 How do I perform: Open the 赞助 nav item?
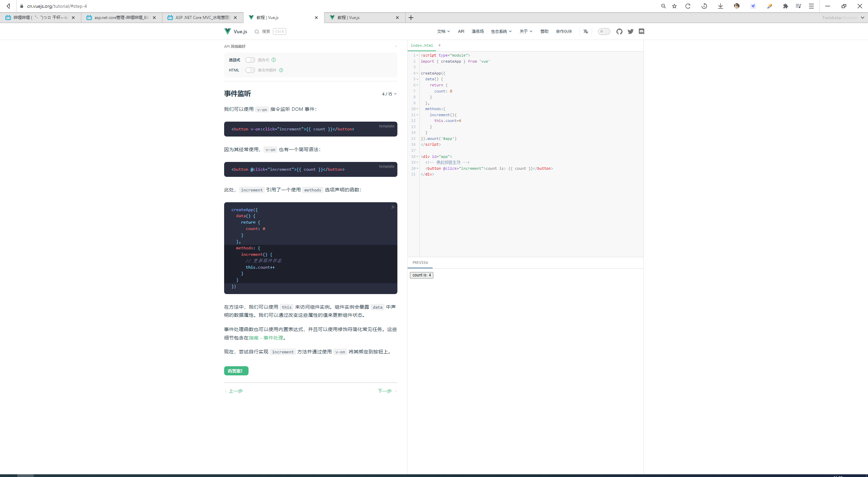(544, 32)
